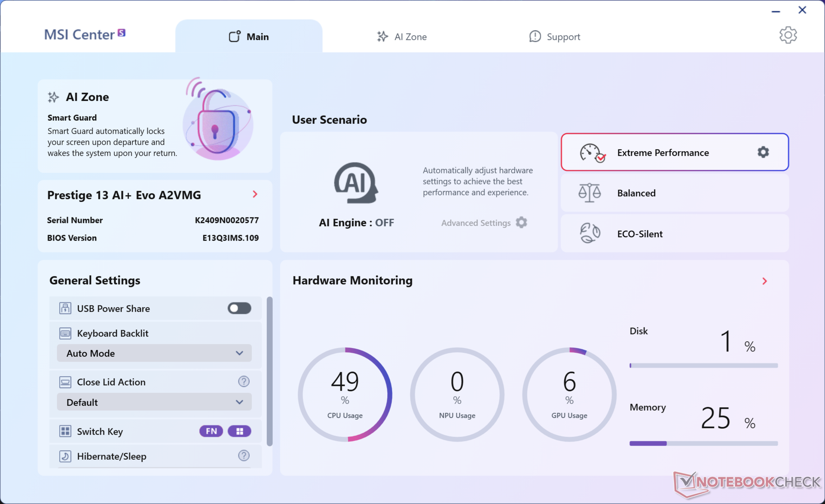Viewport: 825px width, 504px height.
Task: Open the AI Engine Advanced Settings gear
Action: tap(521, 223)
